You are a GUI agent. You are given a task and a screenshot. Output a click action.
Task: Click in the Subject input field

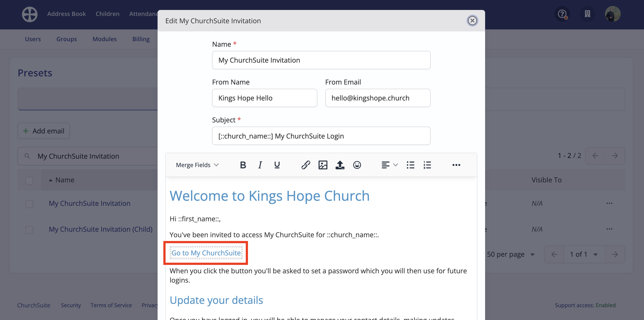pos(321,136)
